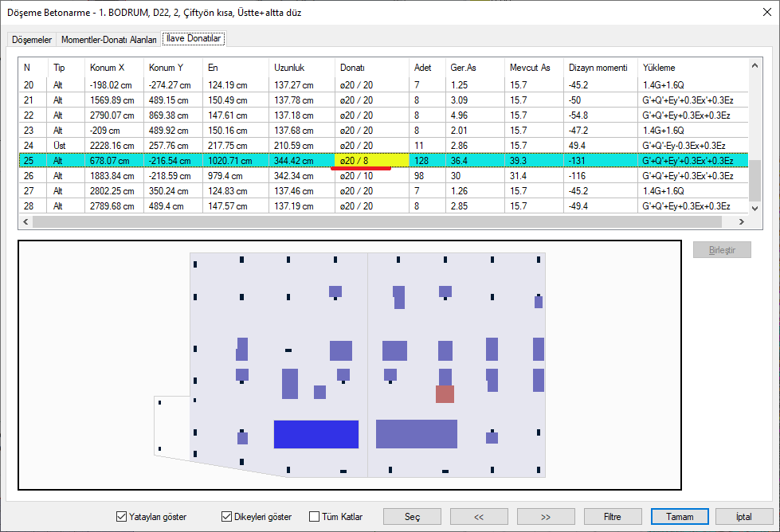The height and width of the screenshot is (532, 780).
Task: Sort by the Yükleme column header
Action: pyautogui.click(x=693, y=68)
